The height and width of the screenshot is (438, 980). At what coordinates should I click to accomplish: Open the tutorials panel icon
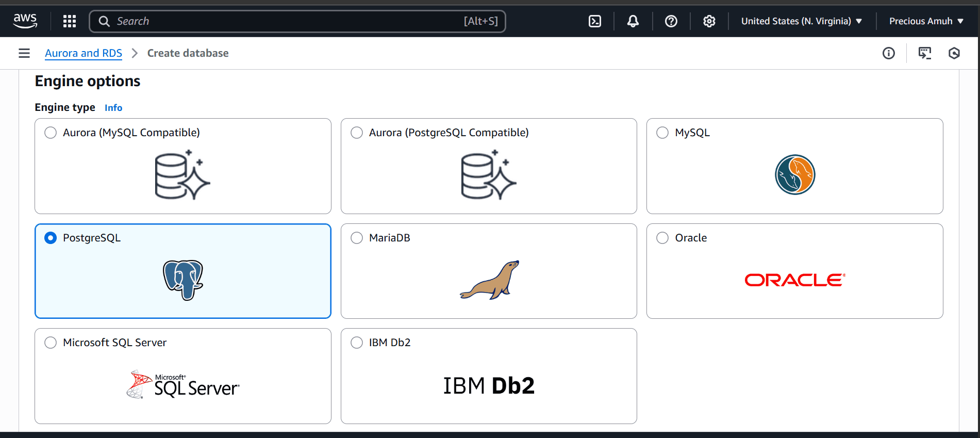[x=925, y=53]
